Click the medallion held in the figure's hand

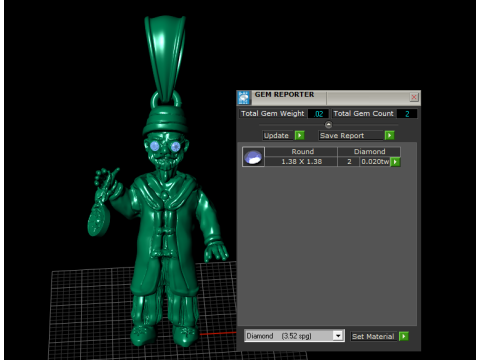98,219
